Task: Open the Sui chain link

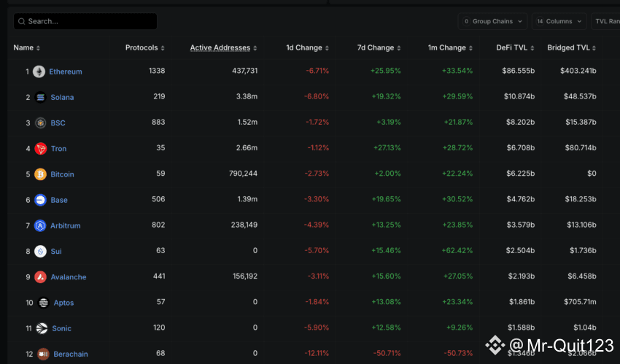Action: pos(55,252)
